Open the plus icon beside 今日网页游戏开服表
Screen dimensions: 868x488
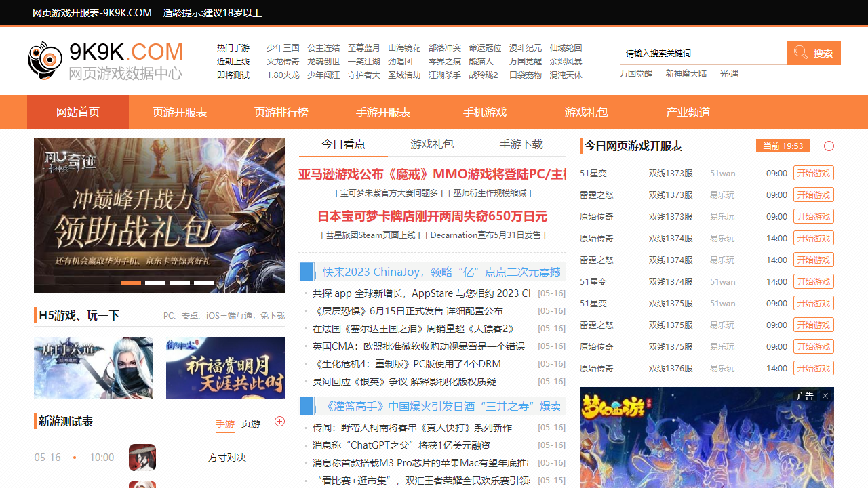click(x=829, y=146)
